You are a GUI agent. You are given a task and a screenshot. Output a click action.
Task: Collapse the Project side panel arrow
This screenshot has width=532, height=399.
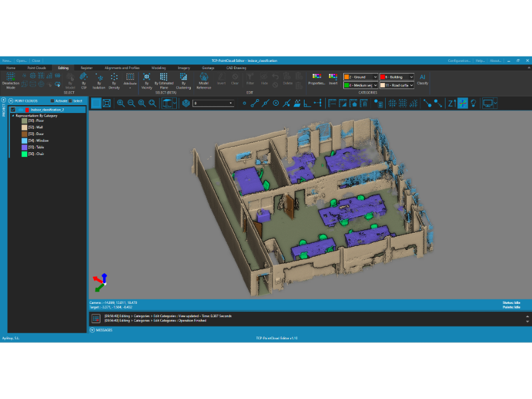coord(4,100)
